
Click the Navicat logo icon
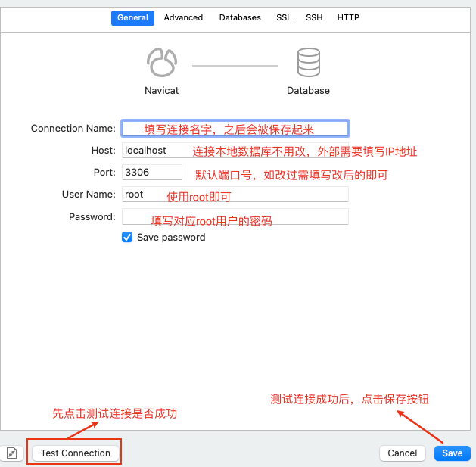pos(163,63)
